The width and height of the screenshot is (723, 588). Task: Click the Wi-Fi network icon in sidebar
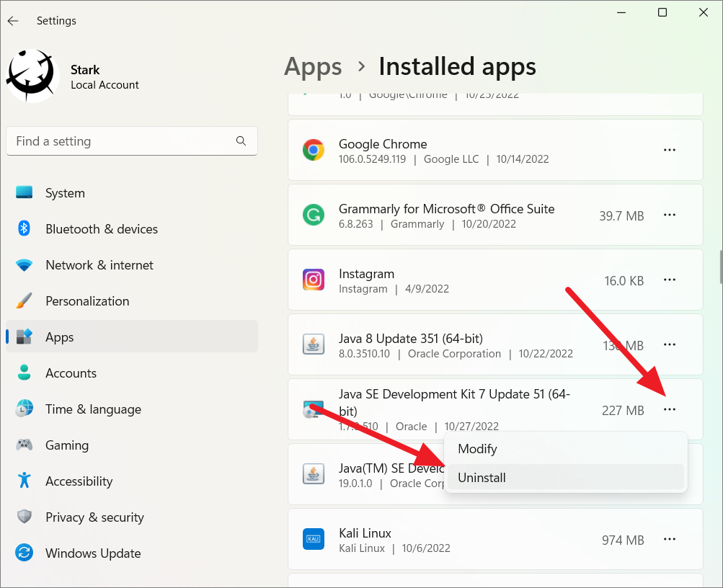[x=24, y=265]
